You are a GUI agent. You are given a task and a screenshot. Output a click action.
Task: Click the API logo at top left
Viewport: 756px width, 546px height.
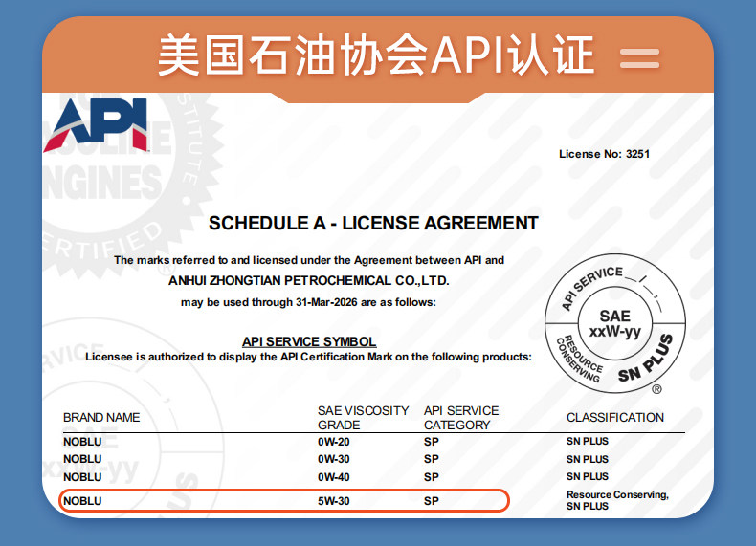96,125
